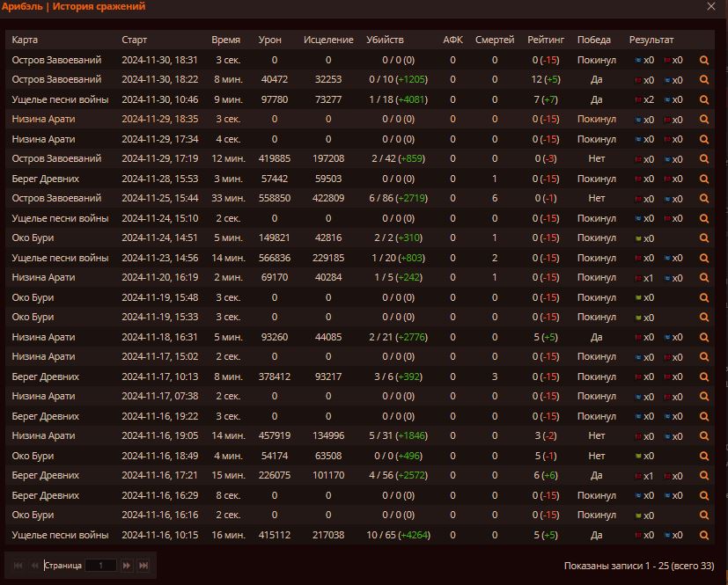This screenshot has width=728, height=585.
Task: Click window title Арибэль | История сражений
Action: coord(73,6)
